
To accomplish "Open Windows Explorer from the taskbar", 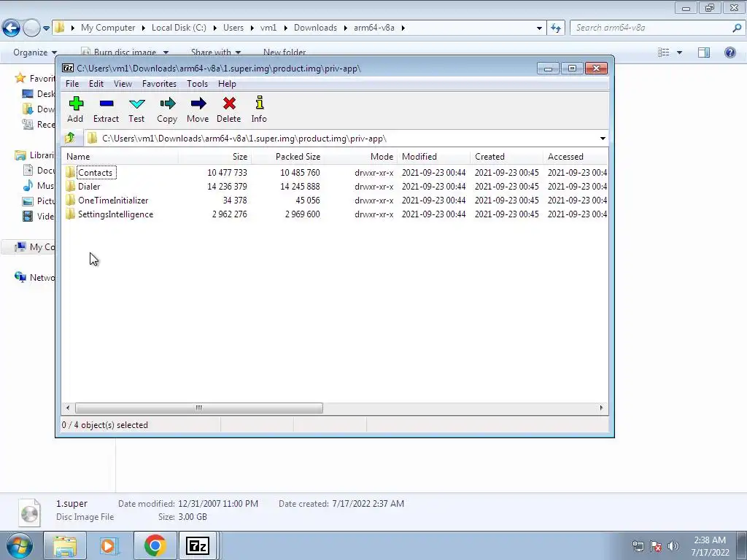I will click(65, 545).
